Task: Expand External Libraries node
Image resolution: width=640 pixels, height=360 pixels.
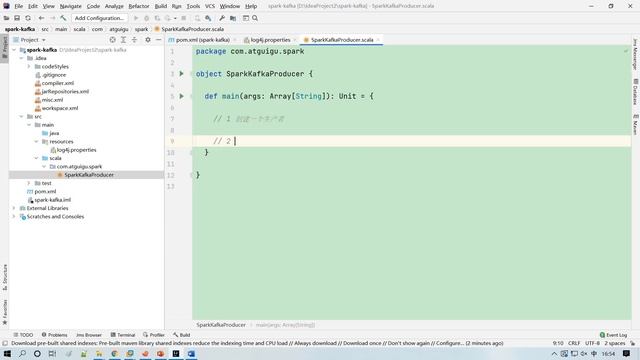Action: click(14, 208)
